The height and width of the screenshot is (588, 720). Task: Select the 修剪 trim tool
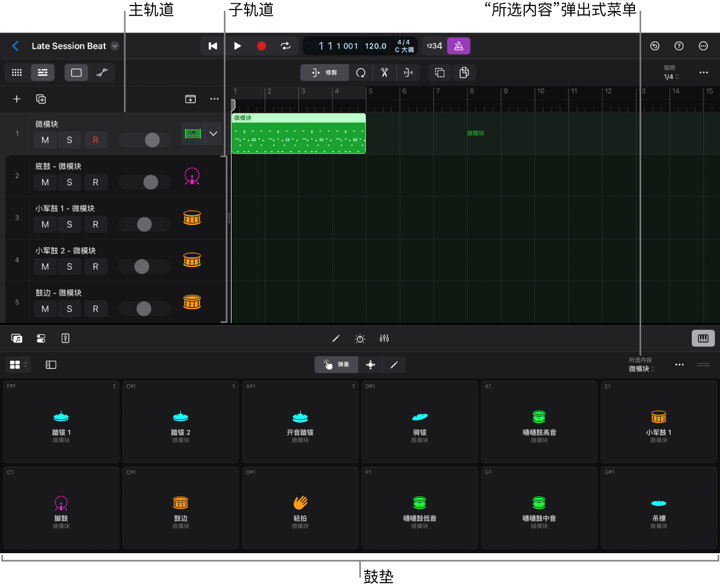[x=324, y=72]
